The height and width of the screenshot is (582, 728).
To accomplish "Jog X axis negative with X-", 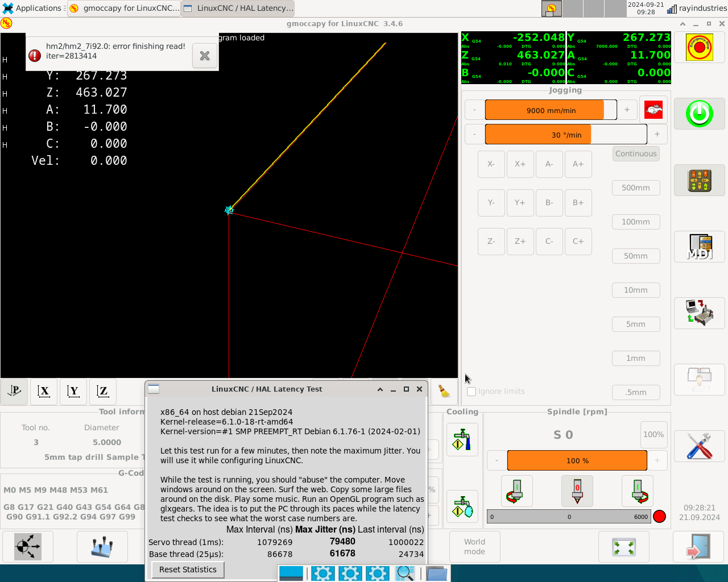I will [491, 164].
